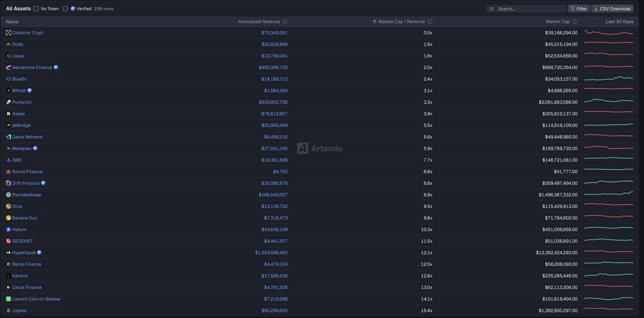This screenshot has height=318, width=644.
Task: Click the All Assets heading
Action: click(x=18, y=9)
